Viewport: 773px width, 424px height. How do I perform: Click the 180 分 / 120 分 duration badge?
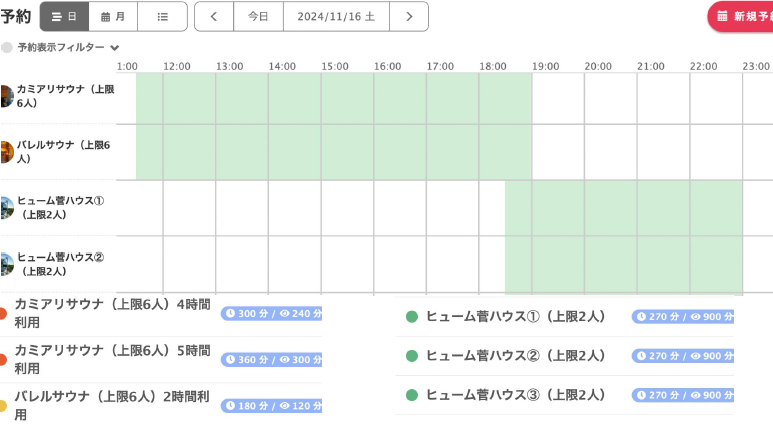click(x=271, y=406)
